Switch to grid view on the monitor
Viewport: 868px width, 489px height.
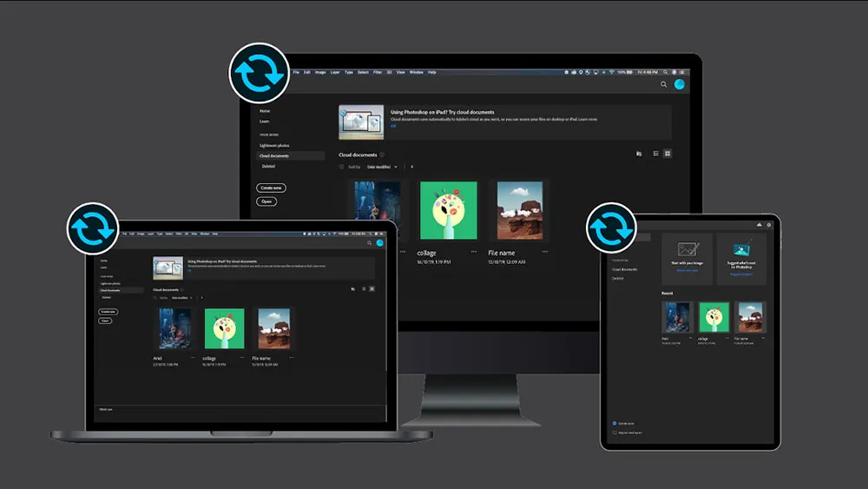click(x=667, y=154)
